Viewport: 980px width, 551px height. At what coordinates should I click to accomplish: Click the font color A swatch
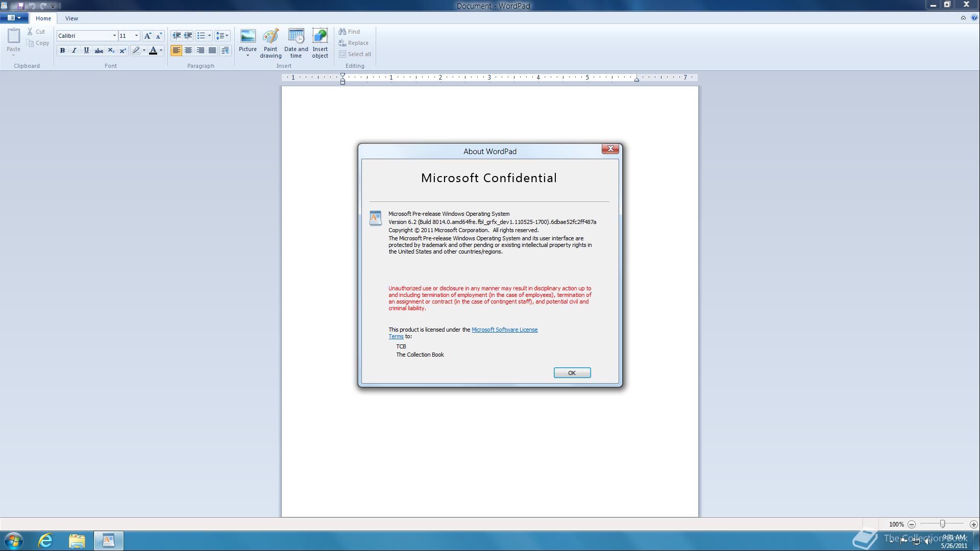coord(153,51)
